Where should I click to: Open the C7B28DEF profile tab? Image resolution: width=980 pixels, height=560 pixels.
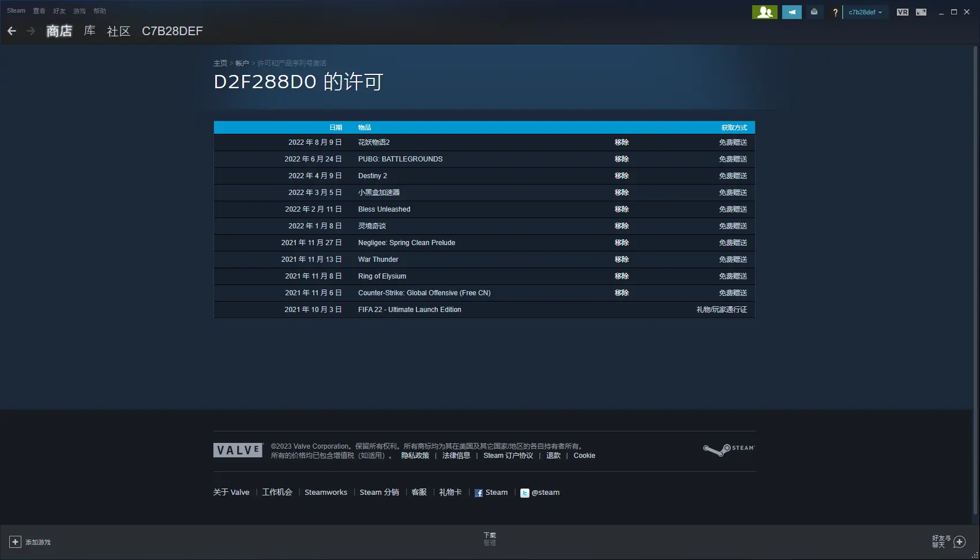coord(172,31)
